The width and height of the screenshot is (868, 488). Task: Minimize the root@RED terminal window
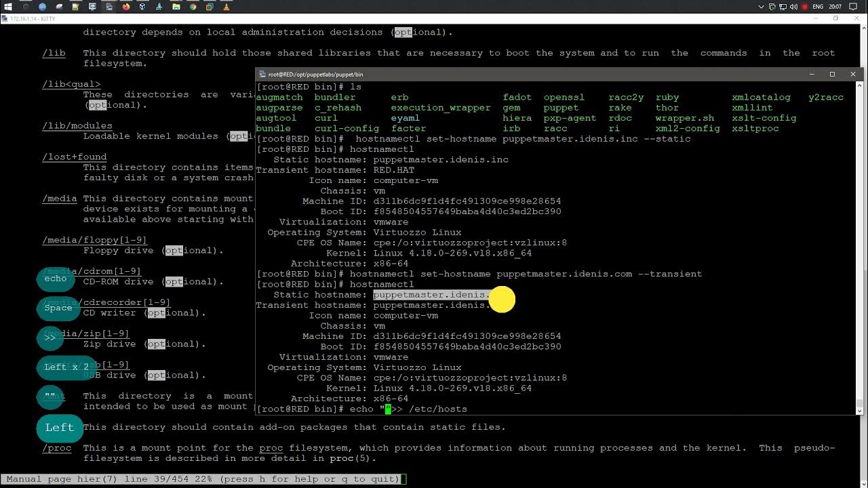(x=812, y=74)
